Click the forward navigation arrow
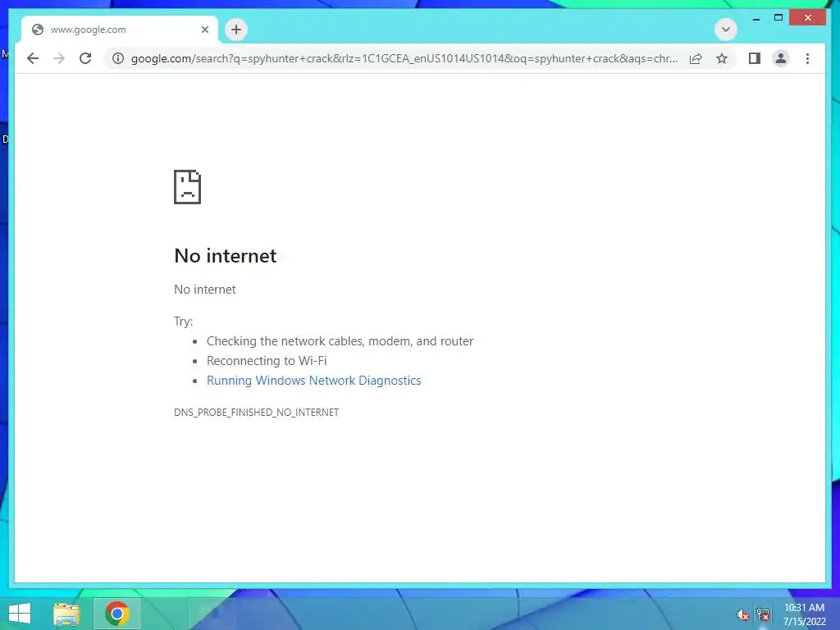This screenshot has width=840, height=630. click(59, 58)
